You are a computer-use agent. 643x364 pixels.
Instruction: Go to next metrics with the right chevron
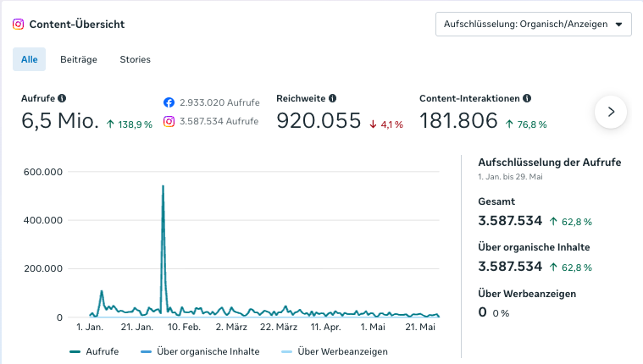point(611,112)
